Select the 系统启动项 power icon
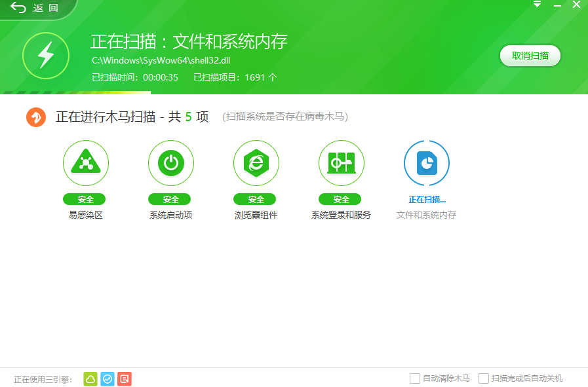The width and height of the screenshot is (588, 387). coord(171,163)
